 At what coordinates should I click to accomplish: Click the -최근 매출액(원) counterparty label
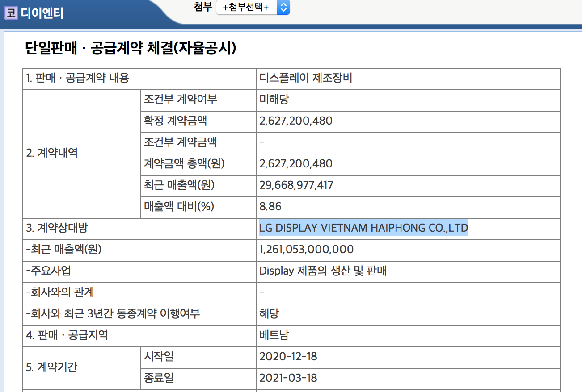tap(64, 250)
